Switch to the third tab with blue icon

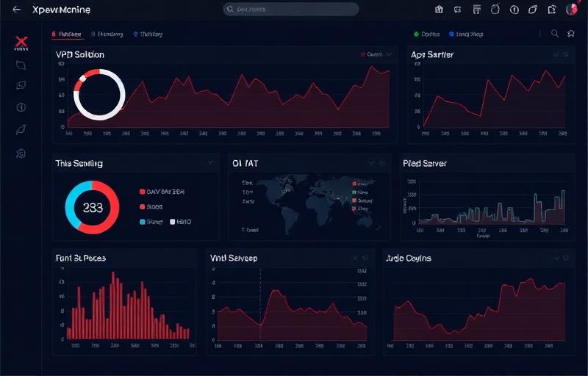pyautogui.click(x=148, y=34)
